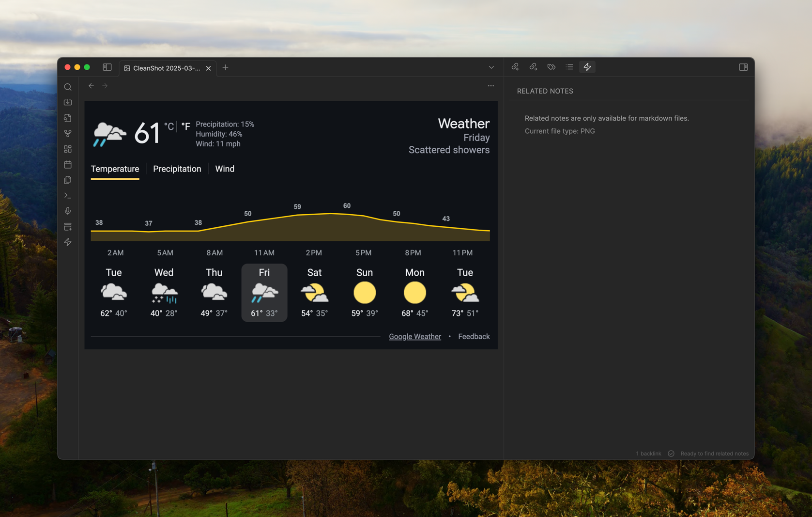
Task: Click the Temperature tab in weather image
Action: point(115,169)
